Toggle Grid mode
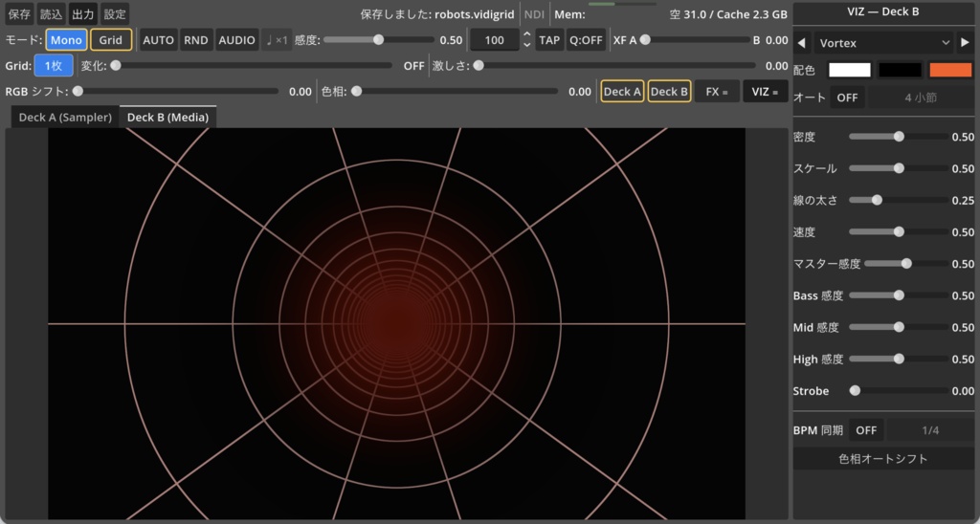 (111, 40)
